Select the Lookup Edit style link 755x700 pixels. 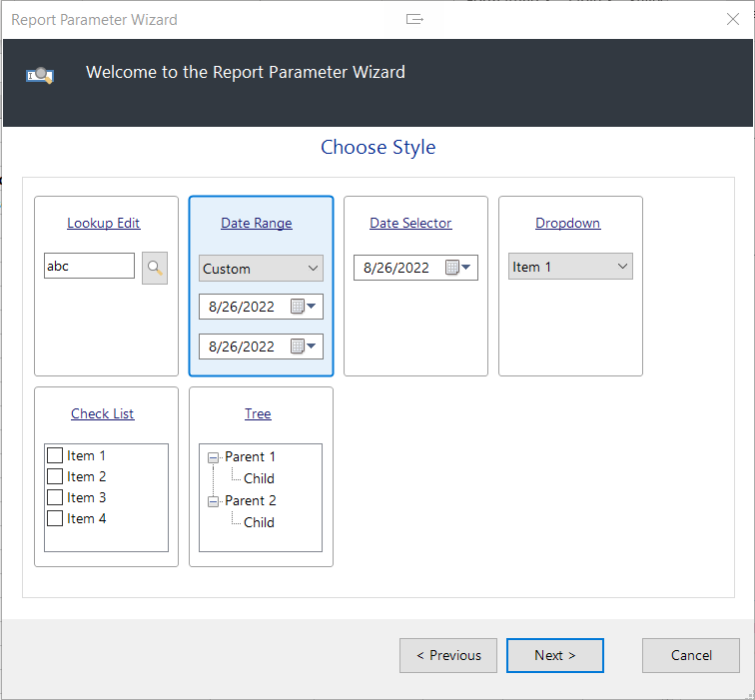[104, 223]
